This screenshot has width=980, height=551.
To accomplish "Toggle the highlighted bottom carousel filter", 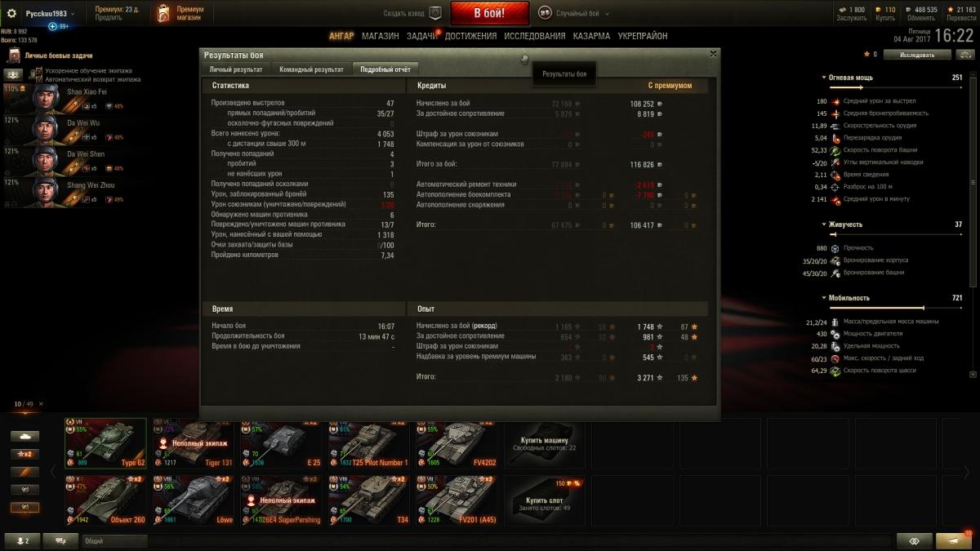I will click(24, 508).
